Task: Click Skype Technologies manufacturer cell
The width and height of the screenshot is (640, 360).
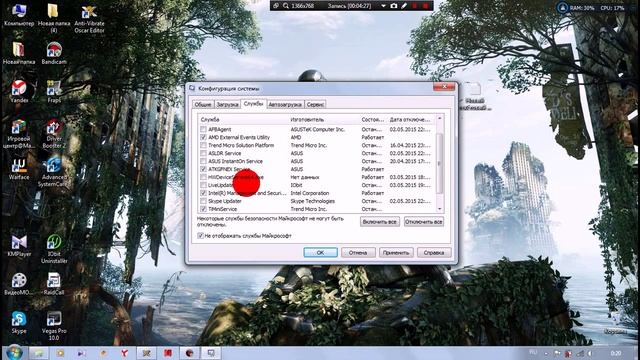Action: pyautogui.click(x=313, y=201)
